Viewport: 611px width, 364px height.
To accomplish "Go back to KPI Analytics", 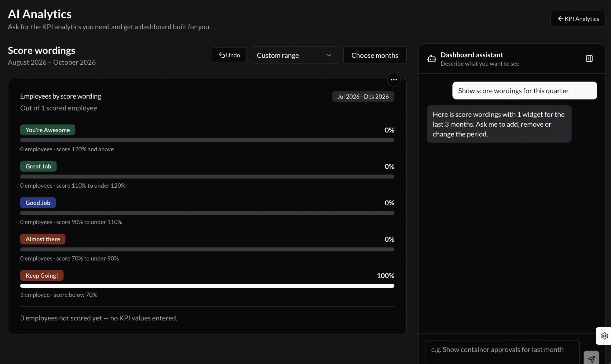I will (578, 19).
